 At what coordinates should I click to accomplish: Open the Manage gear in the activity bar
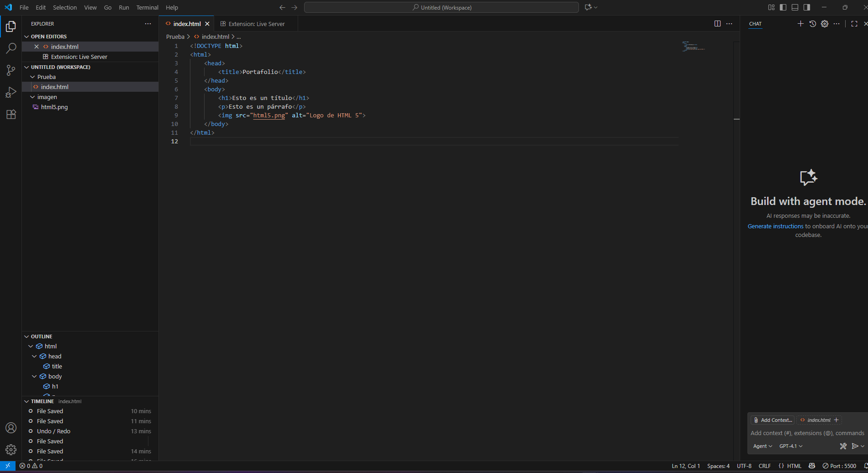tap(11, 450)
